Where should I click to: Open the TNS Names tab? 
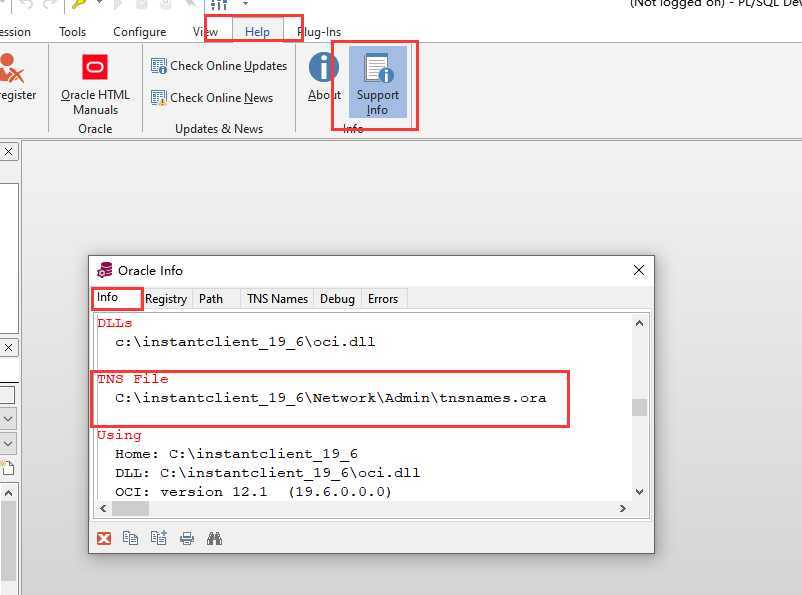(277, 299)
